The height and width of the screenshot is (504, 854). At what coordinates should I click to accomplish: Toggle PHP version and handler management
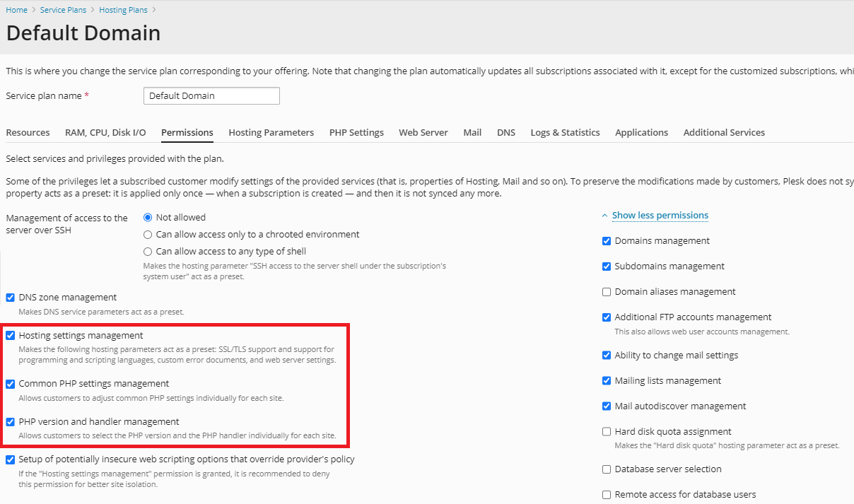pos(11,422)
